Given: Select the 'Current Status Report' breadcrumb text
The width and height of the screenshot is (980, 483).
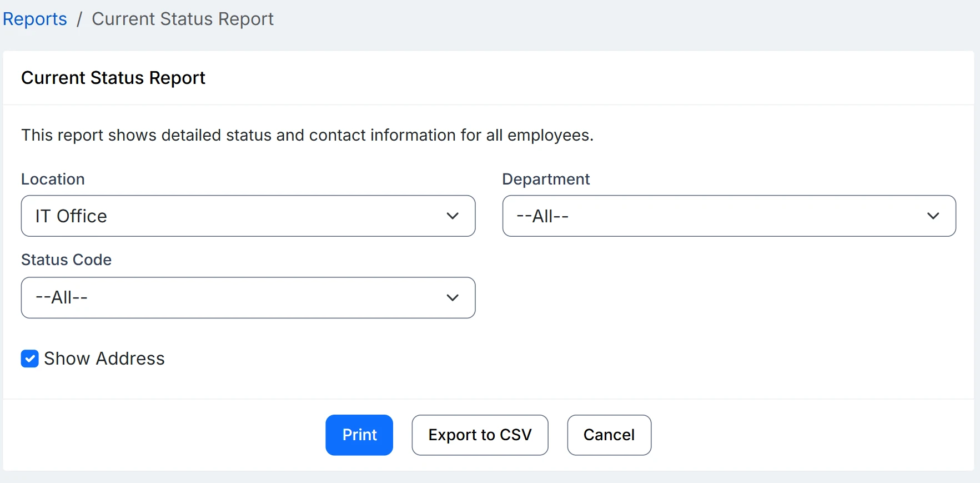Looking at the screenshot, I should coord(183,19).
